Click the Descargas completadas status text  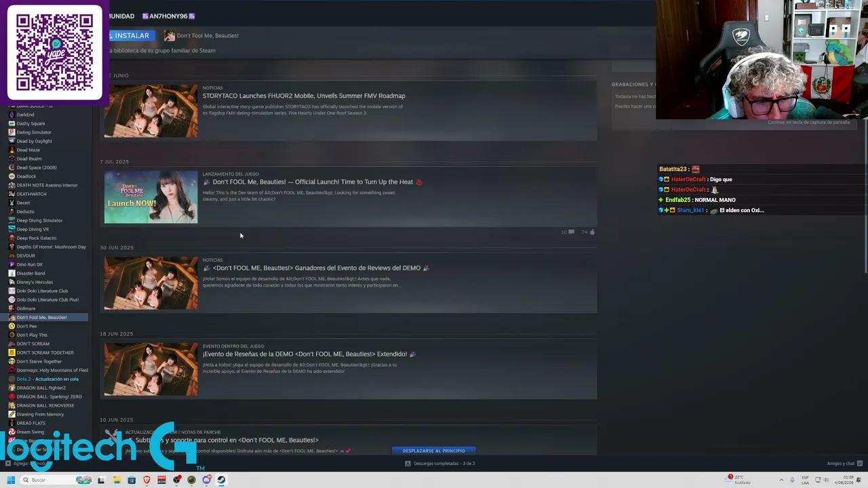coord(444,464)
